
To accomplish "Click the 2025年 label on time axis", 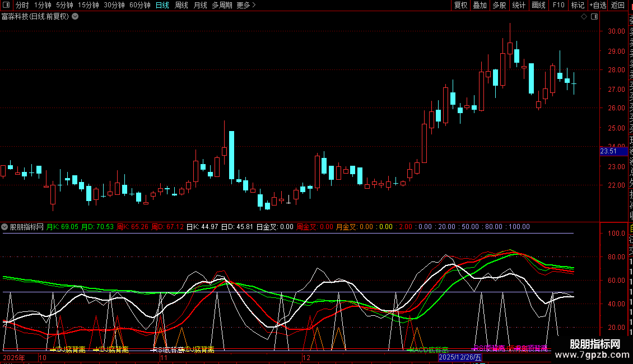I will [14, 357].
